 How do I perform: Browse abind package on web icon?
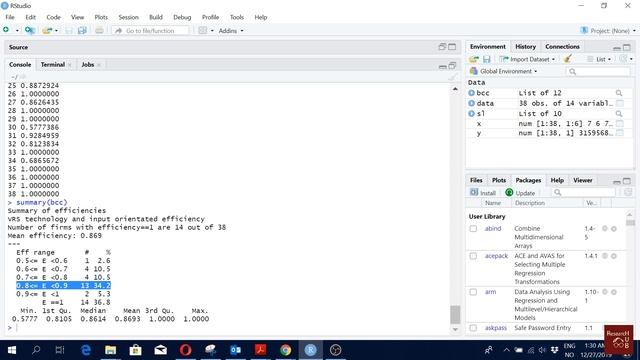point(605,229)
